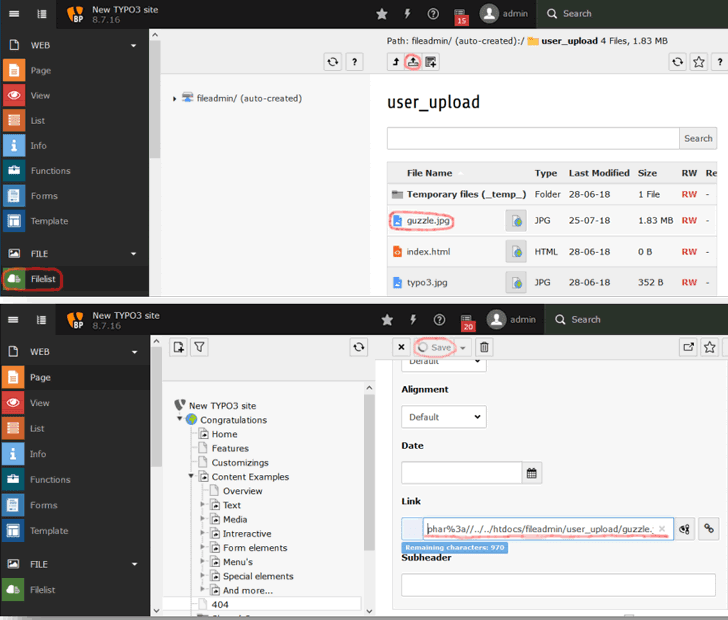
Task: Open the dropdown arrow next to Save
Action: [x=463, y=347]
